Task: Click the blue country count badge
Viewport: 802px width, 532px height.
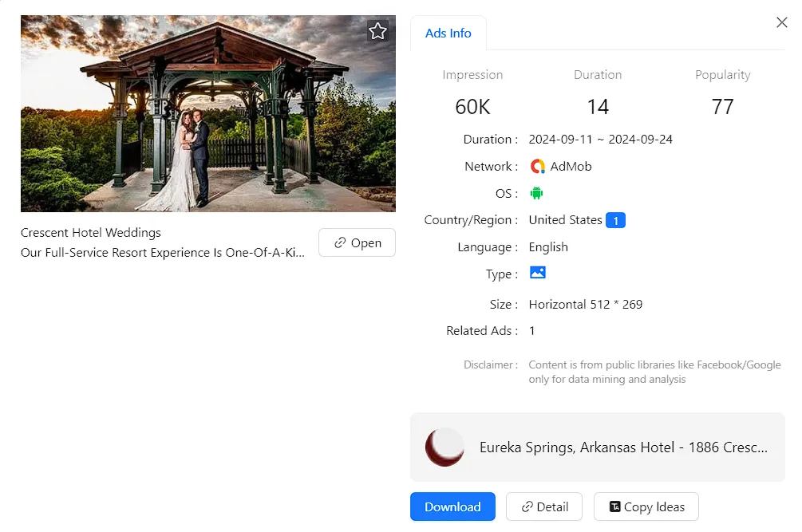Action: (615, 220)
